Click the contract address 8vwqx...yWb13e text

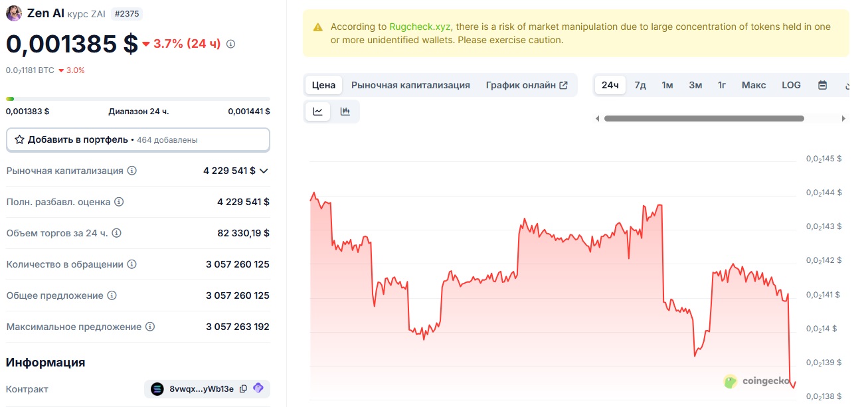click(202, 389)
